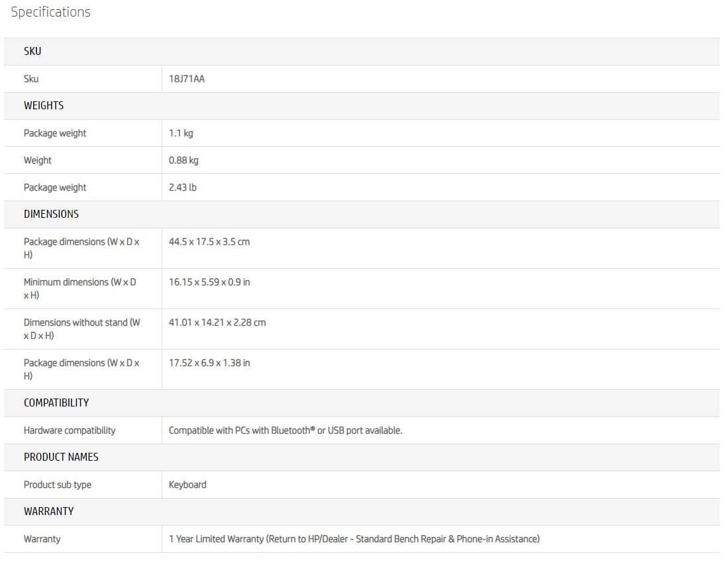Select the Keyboard product sub type value
Viewport: 728px width, 568px height.
tap(187, 485)
